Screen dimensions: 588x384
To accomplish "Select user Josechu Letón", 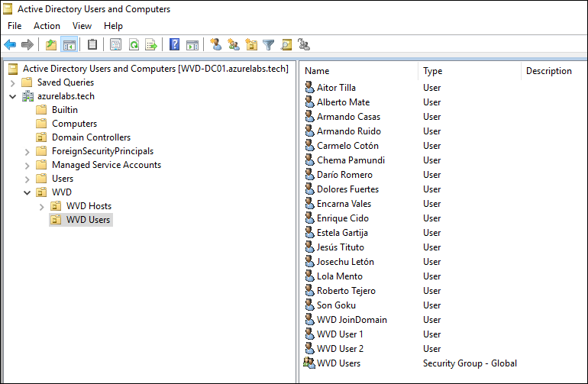I will click(x=345, y=261).
